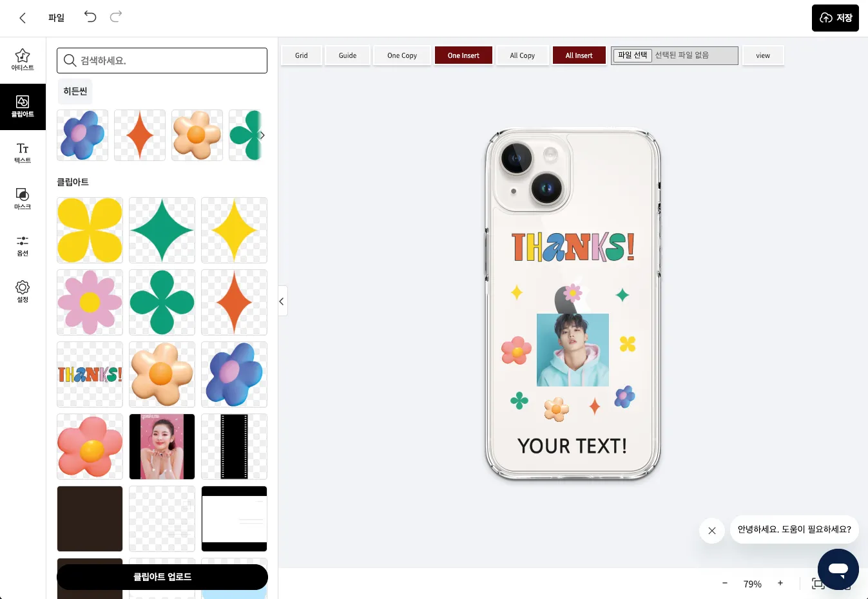Open the 옵션 sliders panel

pos(23,245)
